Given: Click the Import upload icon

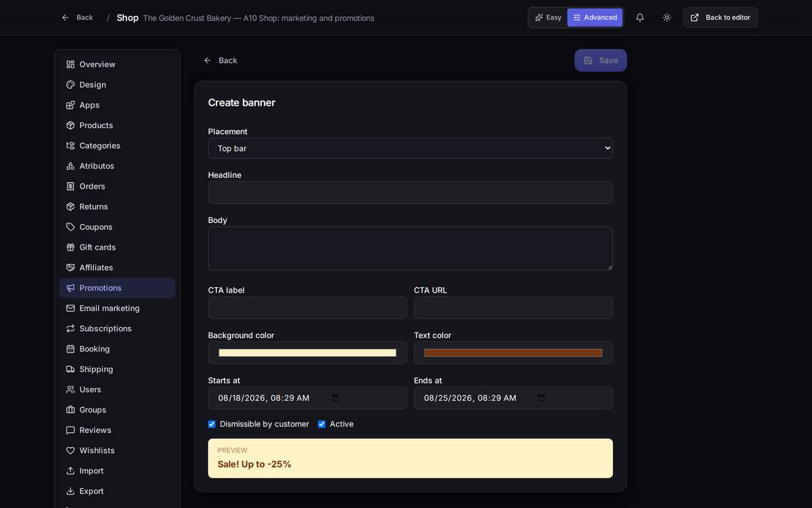Looking at the screenshot, I should [70, 471].
